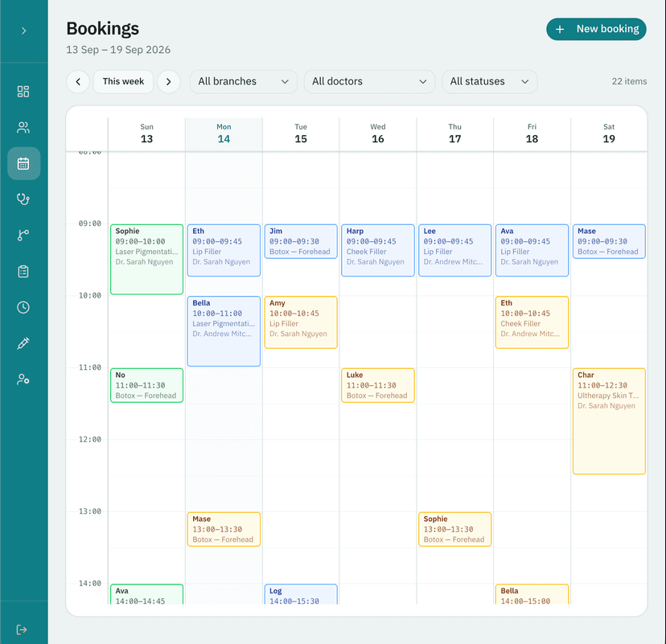Select the Thu 17 day header

455,133
